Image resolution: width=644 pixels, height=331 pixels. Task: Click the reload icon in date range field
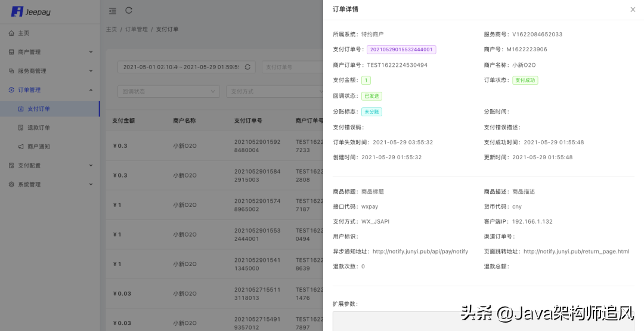[x=247, y=67]
